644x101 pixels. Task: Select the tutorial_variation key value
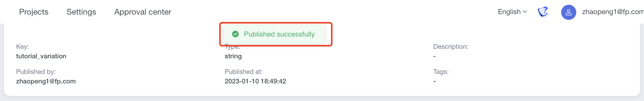tap(41, 56)
